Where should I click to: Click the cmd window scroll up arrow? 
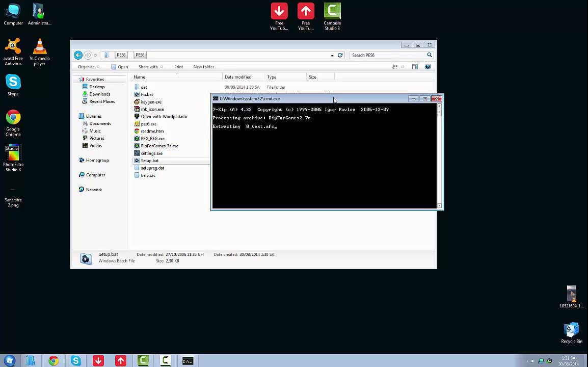point(440,107)
